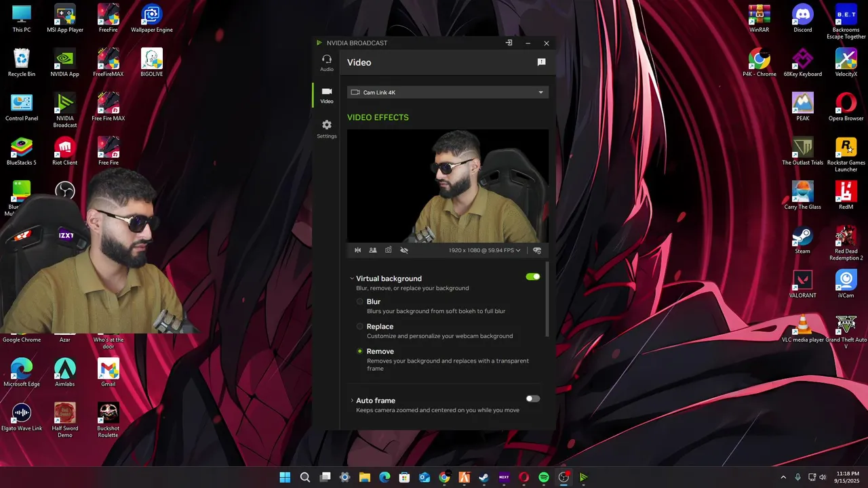
Task: Take a snapshot with the camera icon
Action: pyautogui.click(x=389, y=250)
